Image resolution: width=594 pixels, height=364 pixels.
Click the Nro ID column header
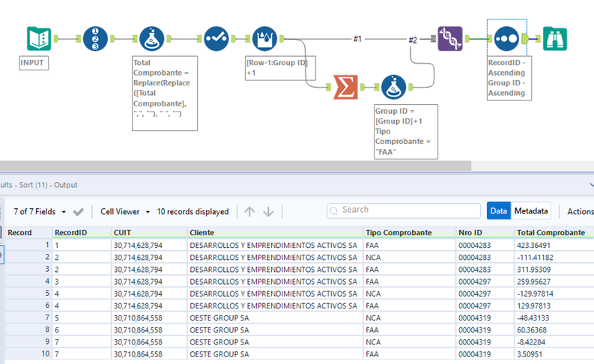[485, 233]
